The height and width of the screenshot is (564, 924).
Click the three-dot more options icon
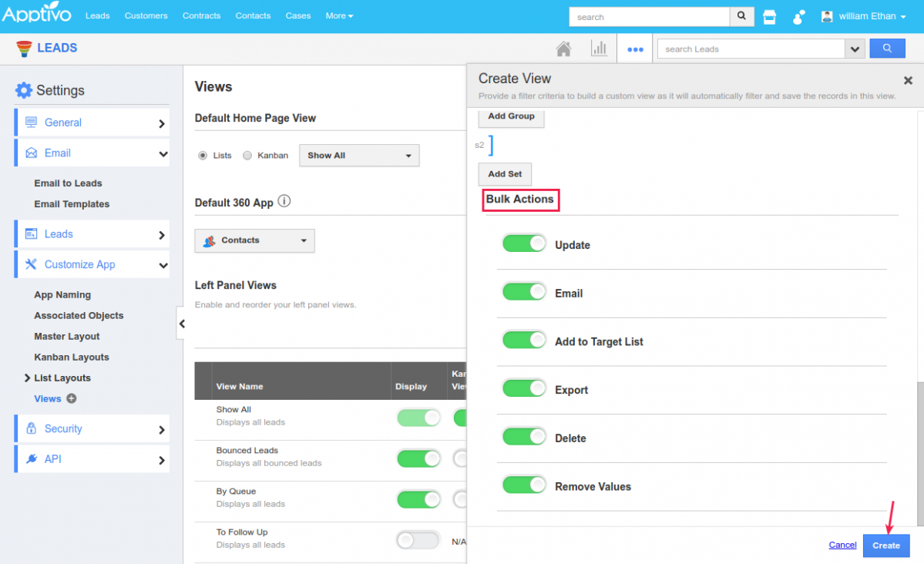point(635,48)
